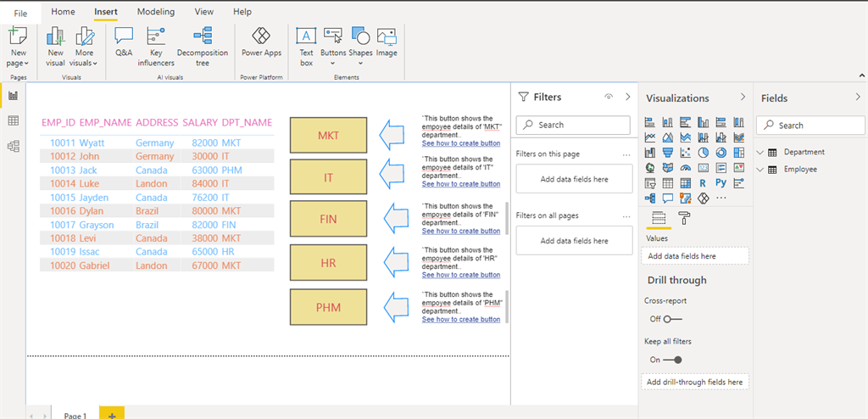This screenshot has width=868, height=419.
Task: Insert a Q&A visual from ribbon
Action: 124,42
